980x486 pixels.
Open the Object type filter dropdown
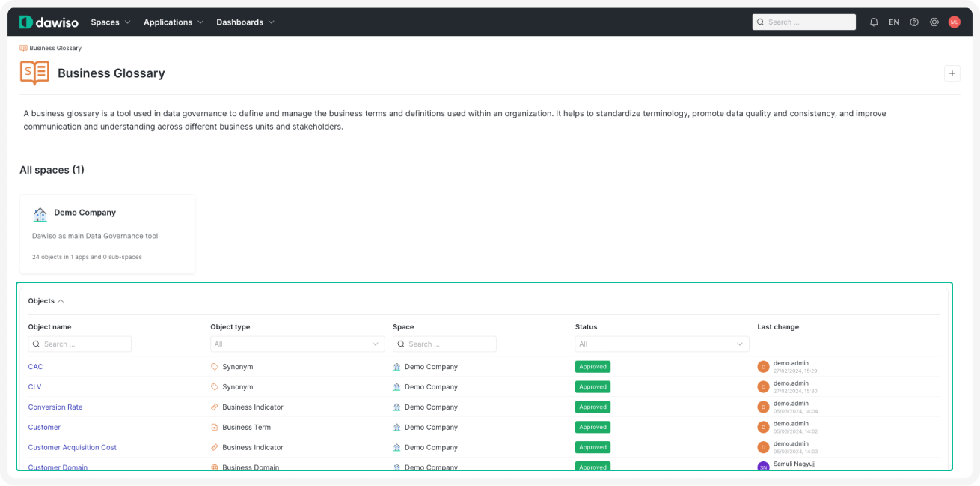click(297, 344)
